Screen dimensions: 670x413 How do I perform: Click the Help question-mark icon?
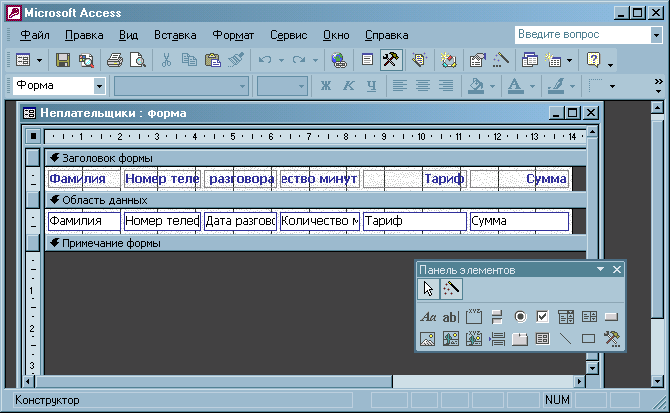click(x=594, y=60)
